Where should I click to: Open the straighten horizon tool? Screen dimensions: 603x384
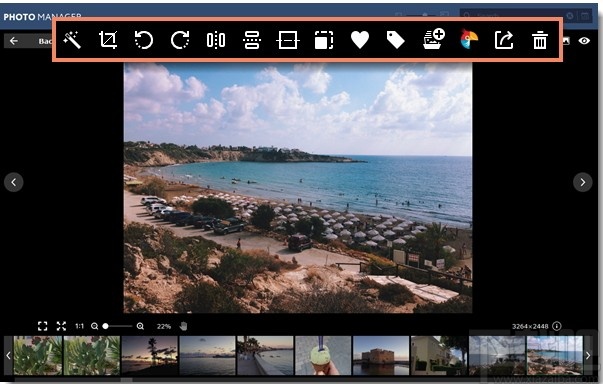[x=288, y=40]
